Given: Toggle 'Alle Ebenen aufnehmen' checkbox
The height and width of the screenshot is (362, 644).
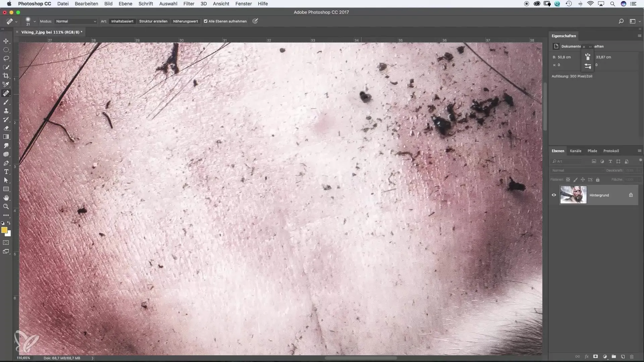Looking at the screenshot, I should [206, 21].
